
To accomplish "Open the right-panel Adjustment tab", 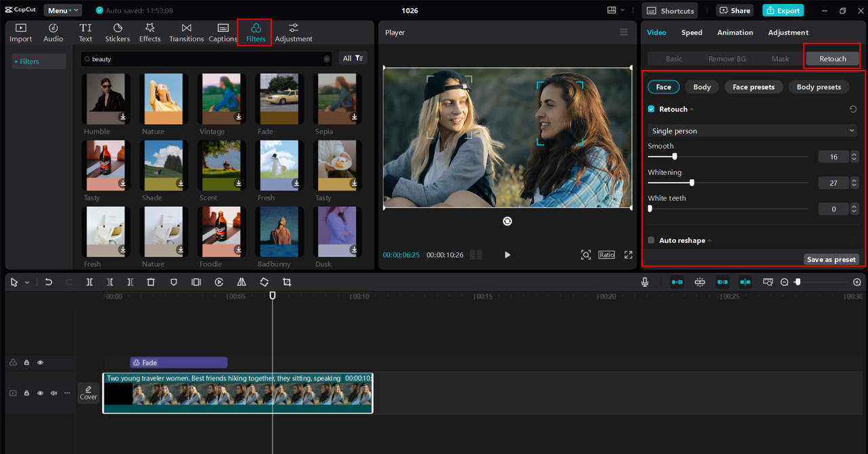I will 788,33.
